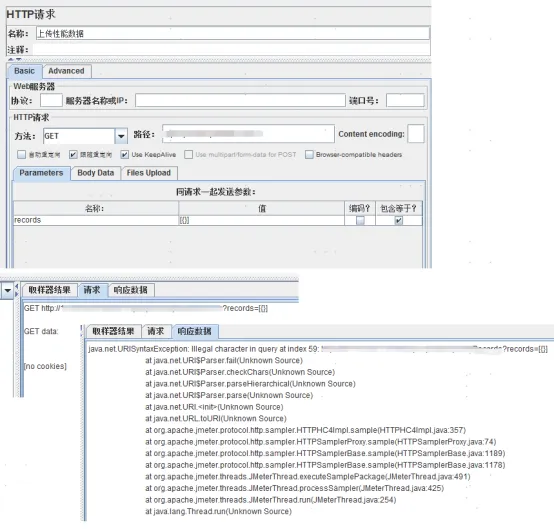Screen dimensions: 554x529
Task: Click the URI$Parser.checkChars stack trace line
Action: pyautogui.click(x=240, y=372)
